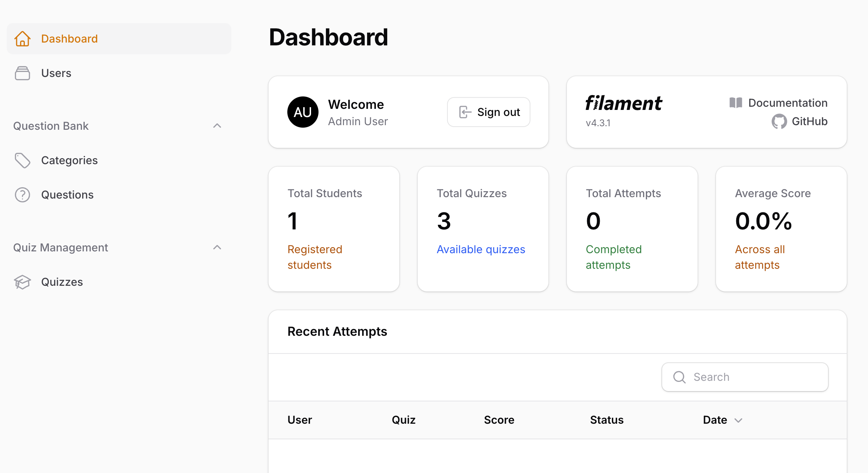
Task: Collapse the Question Bank group
Action: point(217,126)
